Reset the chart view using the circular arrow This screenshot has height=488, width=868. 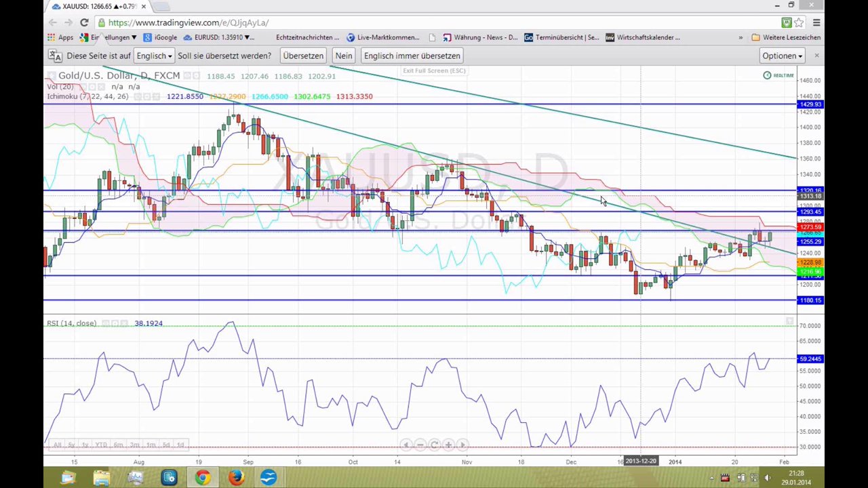pyautogui.click(x=434, y=445)
